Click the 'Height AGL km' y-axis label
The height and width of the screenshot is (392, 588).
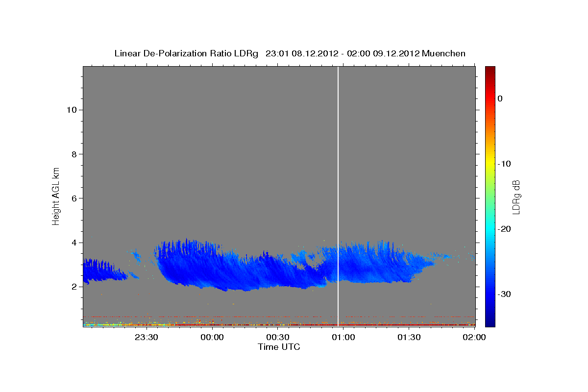(x=56, y=196)
